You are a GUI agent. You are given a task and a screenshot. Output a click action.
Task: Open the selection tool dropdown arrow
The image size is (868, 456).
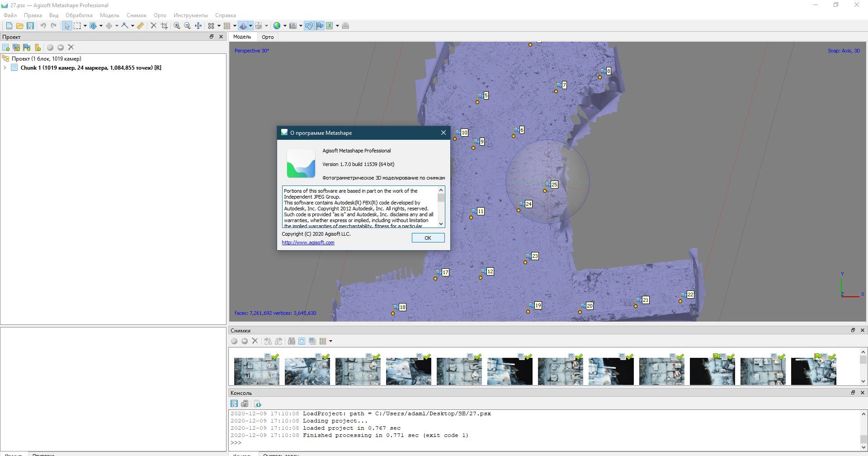[x=85, y=26]
